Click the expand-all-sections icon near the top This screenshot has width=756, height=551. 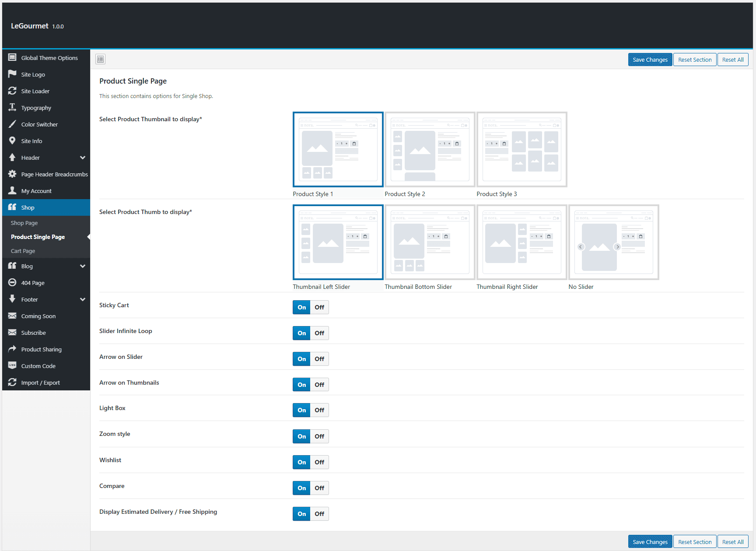101,59
